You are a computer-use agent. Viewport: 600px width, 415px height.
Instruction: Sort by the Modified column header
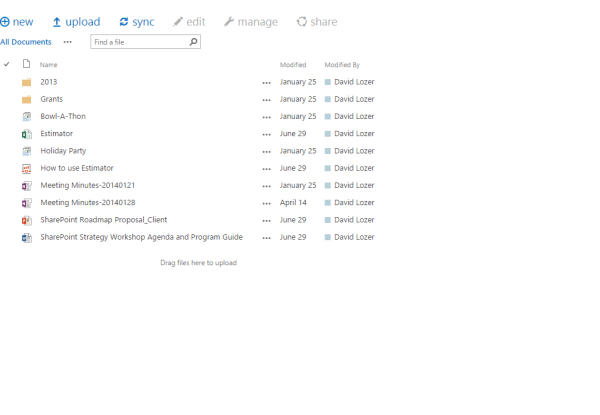[293, 65]
